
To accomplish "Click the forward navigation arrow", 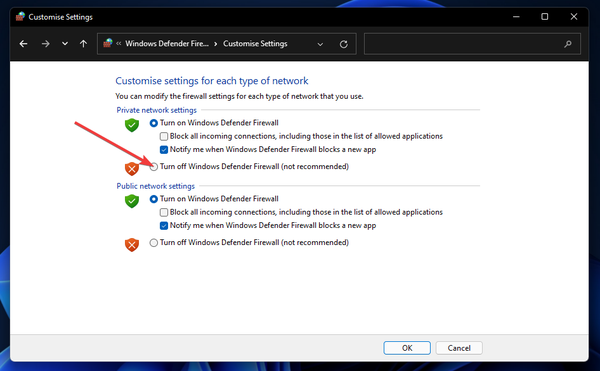I will point(46,44).
